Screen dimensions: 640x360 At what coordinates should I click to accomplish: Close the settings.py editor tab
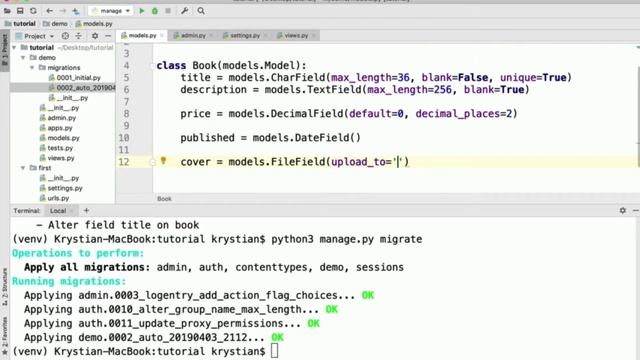point(266,36)
